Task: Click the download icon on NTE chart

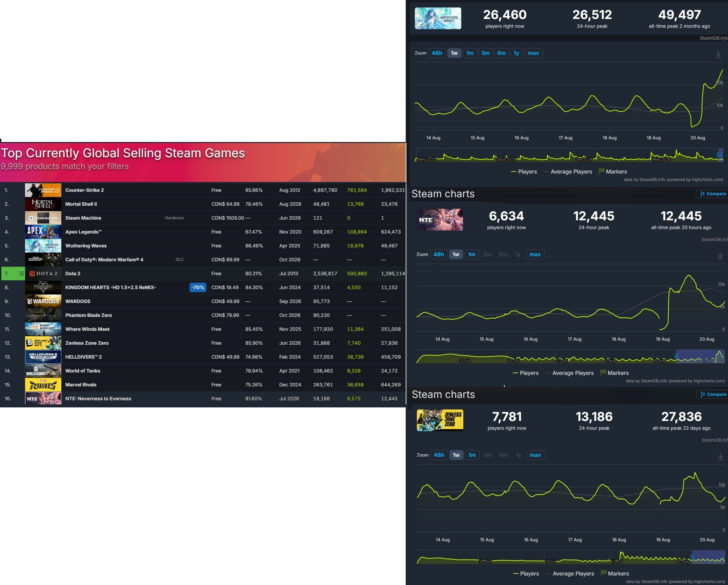Action: [720, 256]
